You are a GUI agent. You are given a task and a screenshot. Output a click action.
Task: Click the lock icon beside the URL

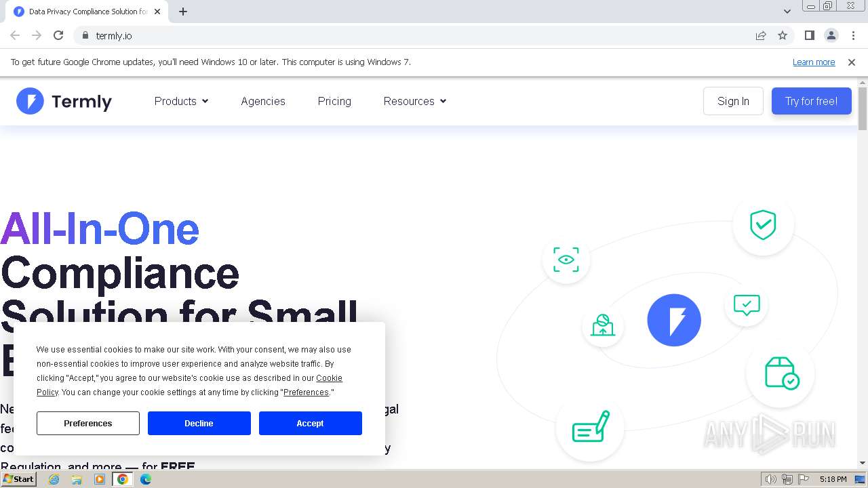tap(85, 35)
